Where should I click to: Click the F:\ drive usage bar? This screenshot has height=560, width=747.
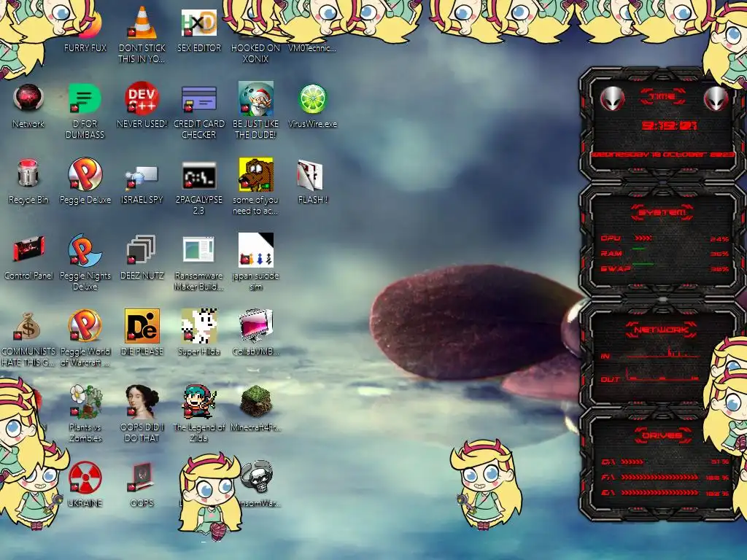(659, 477)
